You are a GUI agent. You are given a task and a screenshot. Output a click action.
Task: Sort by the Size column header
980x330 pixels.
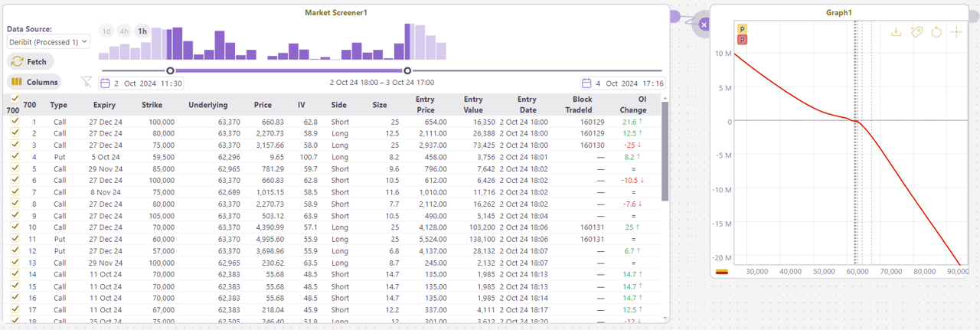[380, 105]
